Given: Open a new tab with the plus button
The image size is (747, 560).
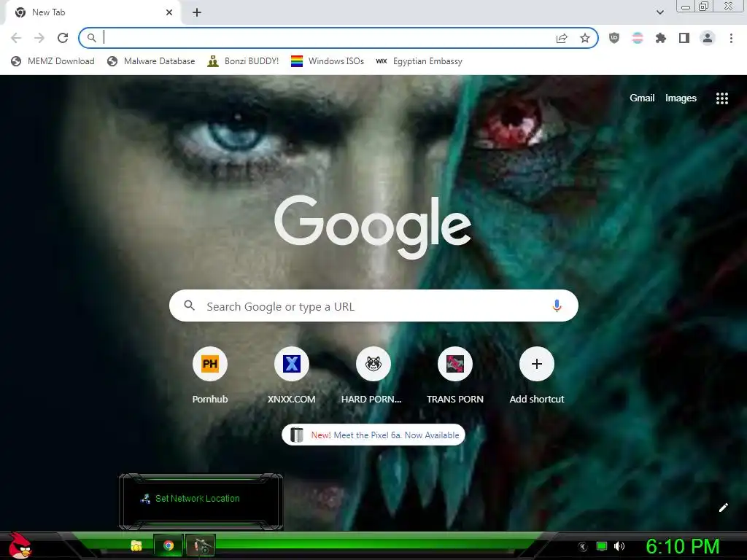Looking at the screenshot, I should coord(197,13).
